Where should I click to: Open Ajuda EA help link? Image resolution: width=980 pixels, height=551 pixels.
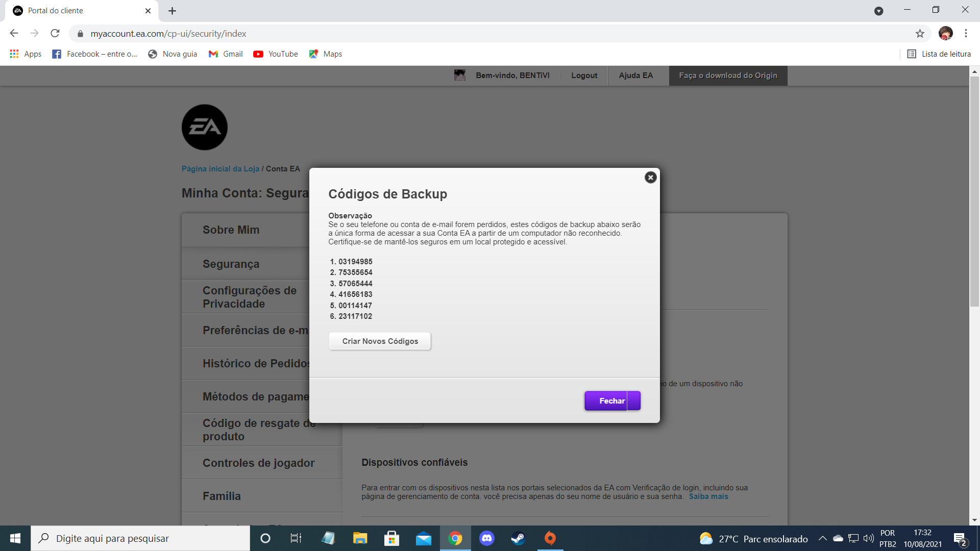[x=636, y=76]
